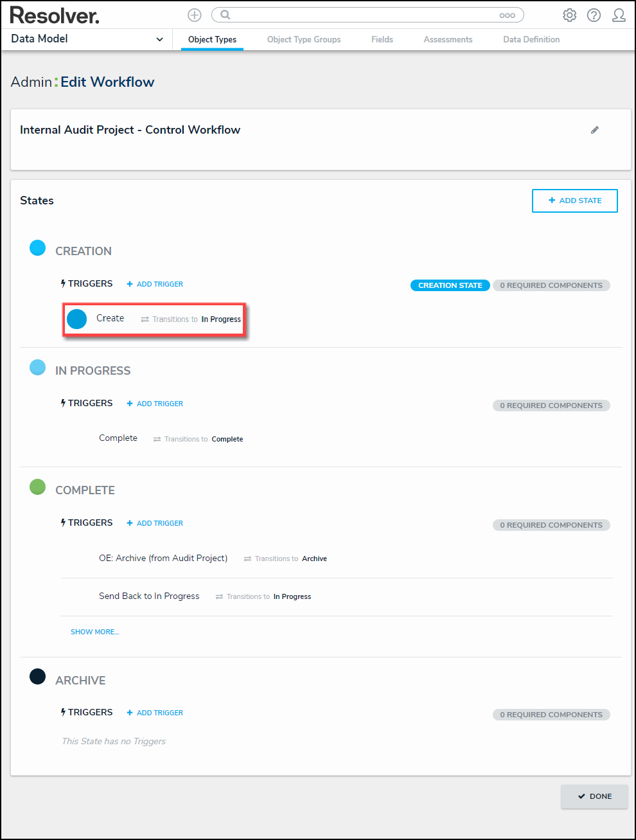The width and height of the screenshot is (636, 840).
Task: Click the plus create icon in header
Action: pos(195,15)
